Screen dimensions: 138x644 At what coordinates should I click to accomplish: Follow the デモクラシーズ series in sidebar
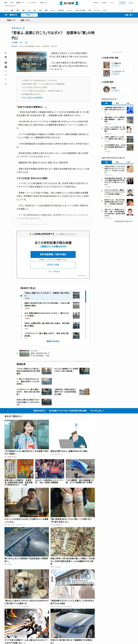pos(115,74)
